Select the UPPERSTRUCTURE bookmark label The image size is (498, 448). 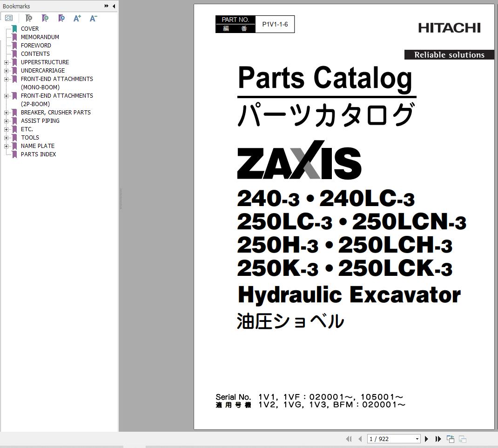(45, 62)
